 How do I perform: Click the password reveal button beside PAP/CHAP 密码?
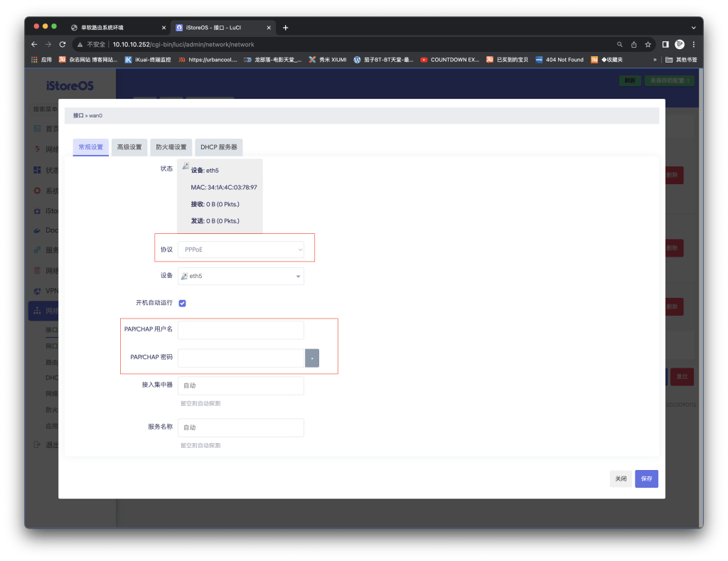(x=312, y=358)
